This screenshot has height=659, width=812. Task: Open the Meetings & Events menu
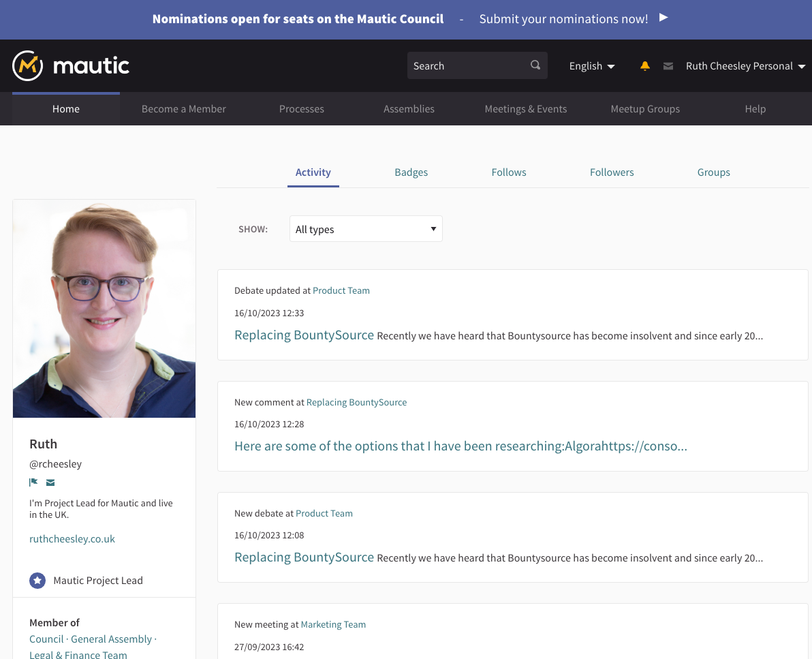click(525, 109)
